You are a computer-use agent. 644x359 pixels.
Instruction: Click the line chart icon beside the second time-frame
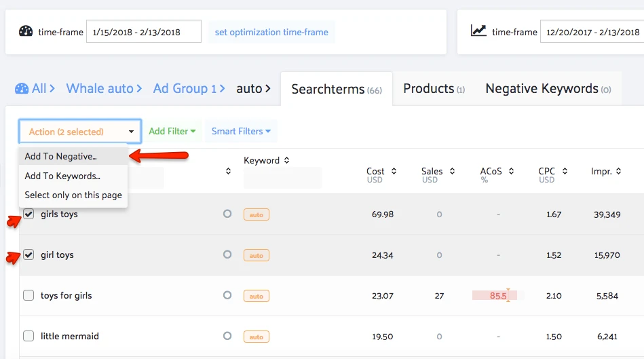click(478, 31)
